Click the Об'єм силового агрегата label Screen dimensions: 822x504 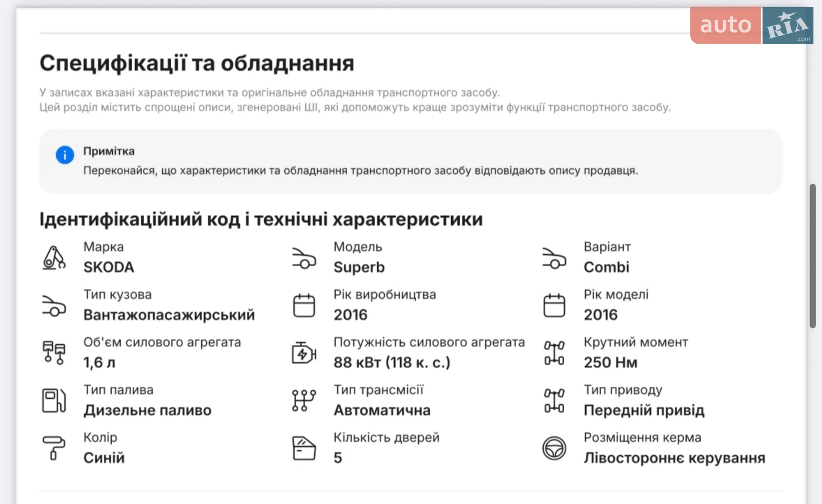click(162, 343)
